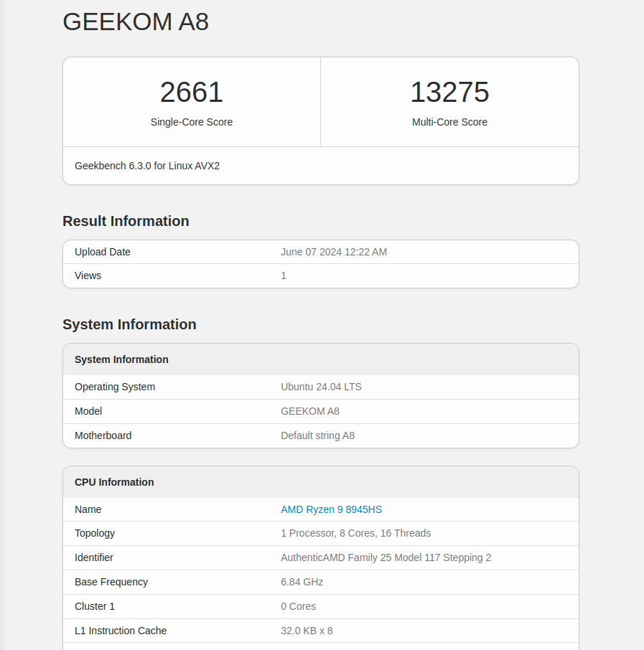Select the multi-core score 13275
The height and width of the screenshot is (650, 644).
pyautogui.click(x=450, y=92)
